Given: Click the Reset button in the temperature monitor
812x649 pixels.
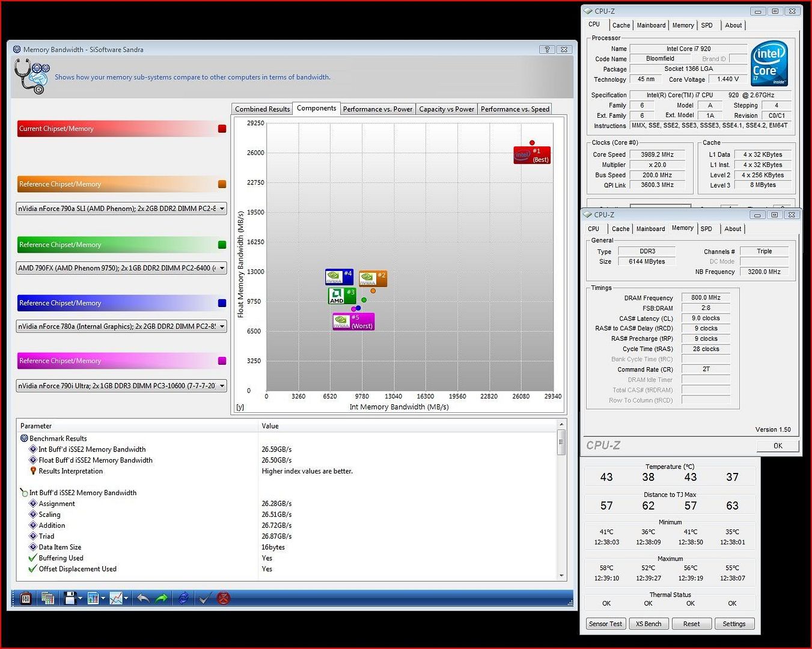Looking at the screenshot, I should tap(692, 624).
